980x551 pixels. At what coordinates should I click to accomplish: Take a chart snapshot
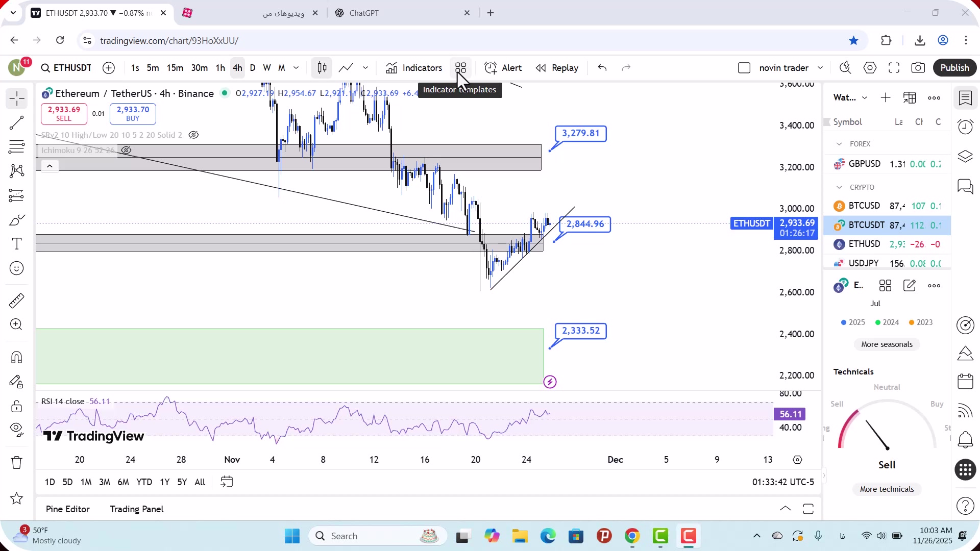click(918, 68)
